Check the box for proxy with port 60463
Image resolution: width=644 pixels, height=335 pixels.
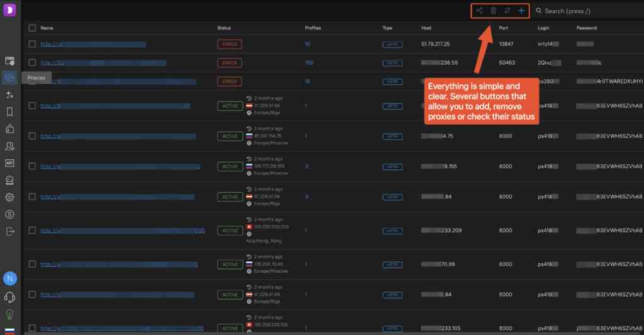click(32, 63)
